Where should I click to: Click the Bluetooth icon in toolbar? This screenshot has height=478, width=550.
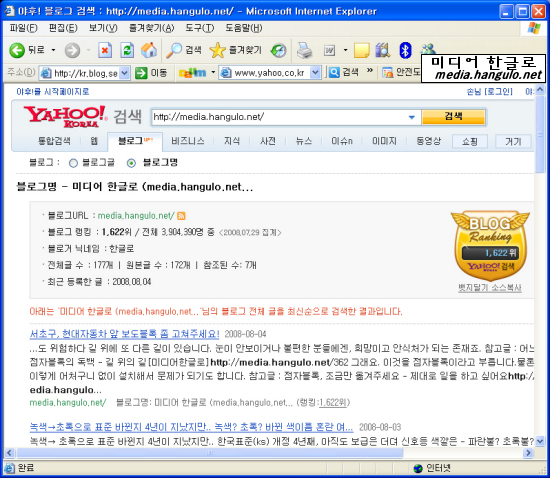[x=405, y=51]
